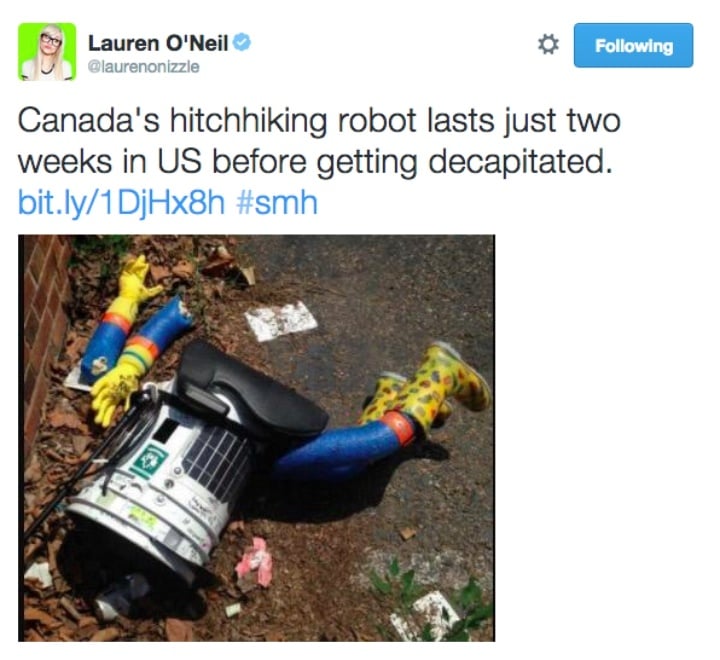This screenshot has width=720, height=660.
Task: Open the gear settings menu icon
Action: tap(548, 45)
